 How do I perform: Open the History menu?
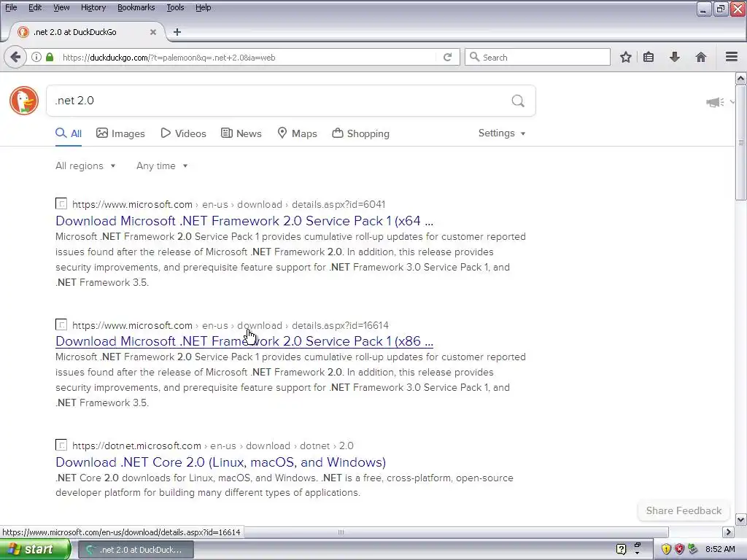[x=93, y=7]
